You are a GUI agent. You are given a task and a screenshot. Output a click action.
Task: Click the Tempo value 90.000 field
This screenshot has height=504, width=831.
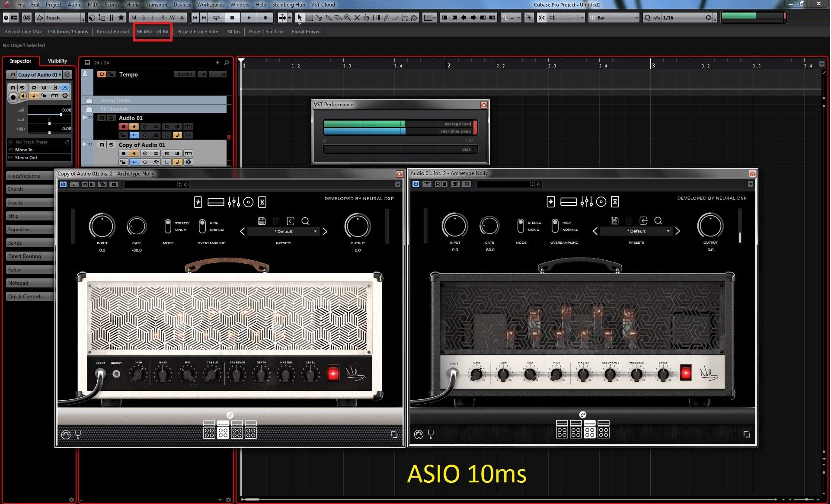click(x=185, y=74)
